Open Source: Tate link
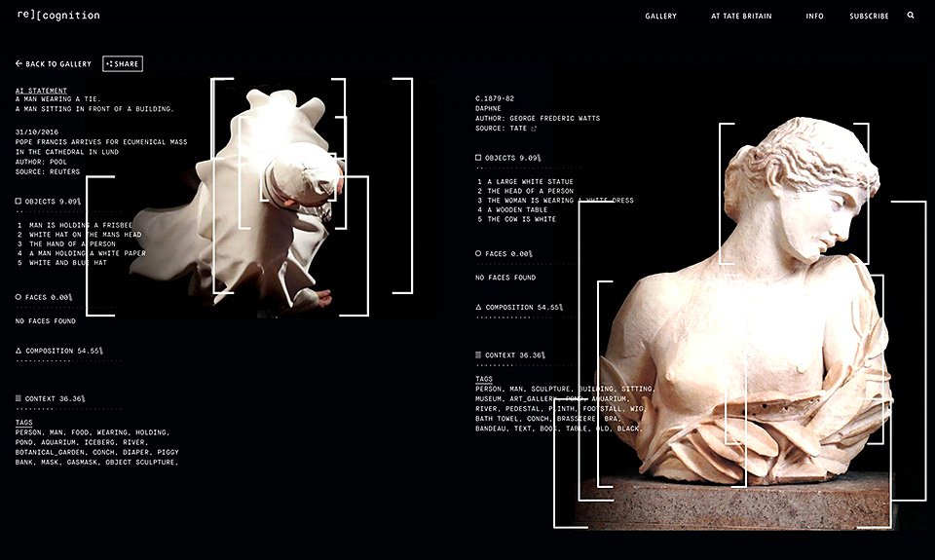This screenshot has height=560, width=935. pyautogui.click(x=505, y=129)
